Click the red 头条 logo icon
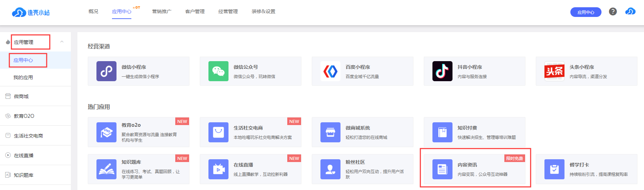The height and width of the screenshot is (190, 644). pos(554,71)
